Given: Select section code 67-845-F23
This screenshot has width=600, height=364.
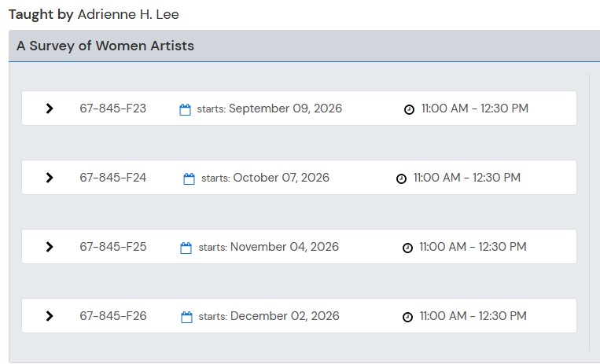Looking at the screenshot, I should tap(113, 108).
